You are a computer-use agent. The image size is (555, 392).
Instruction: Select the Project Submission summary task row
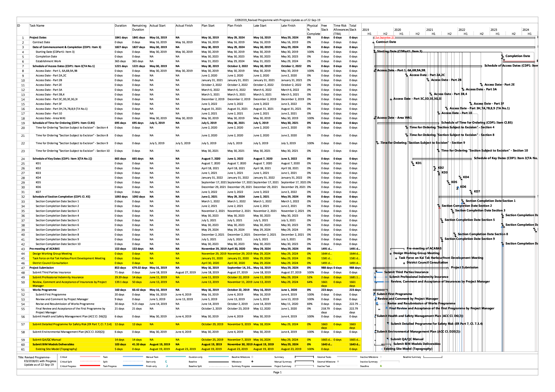(42, 268)
